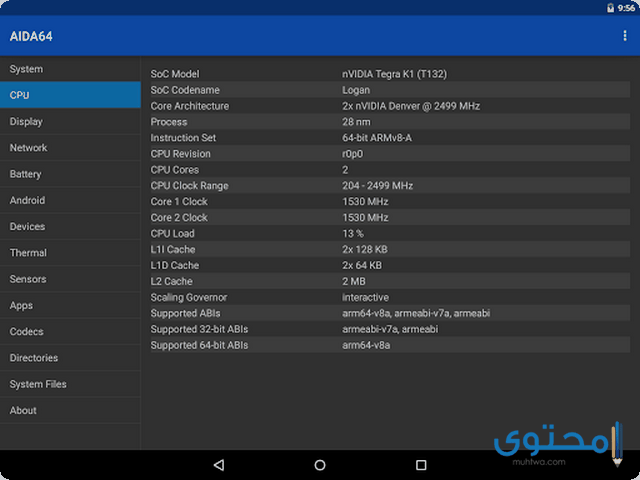Open the System section
This screenshot has width=640, height=480.
pos(70,69)
